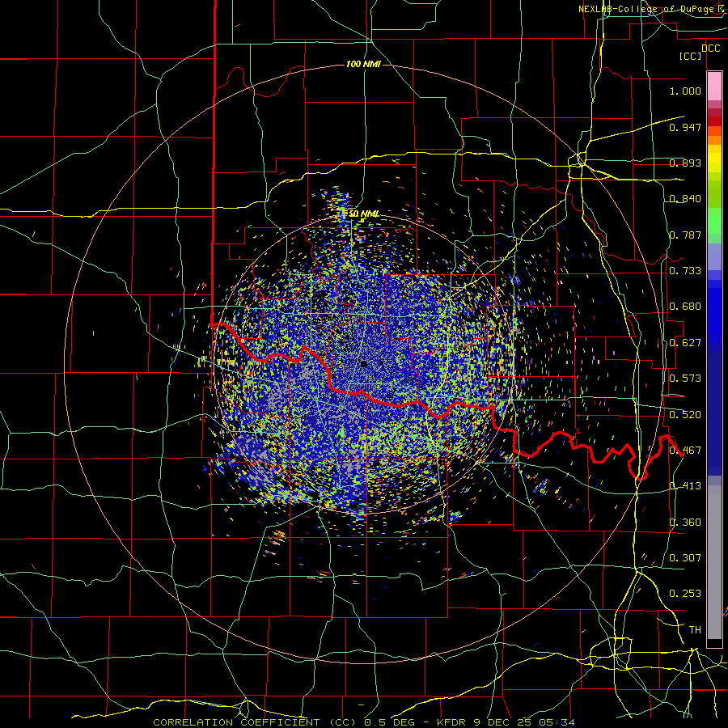Pick the bright green segment of the color bar
The height and width of the screenshot is (728, 728).
(x=714, y=221)
